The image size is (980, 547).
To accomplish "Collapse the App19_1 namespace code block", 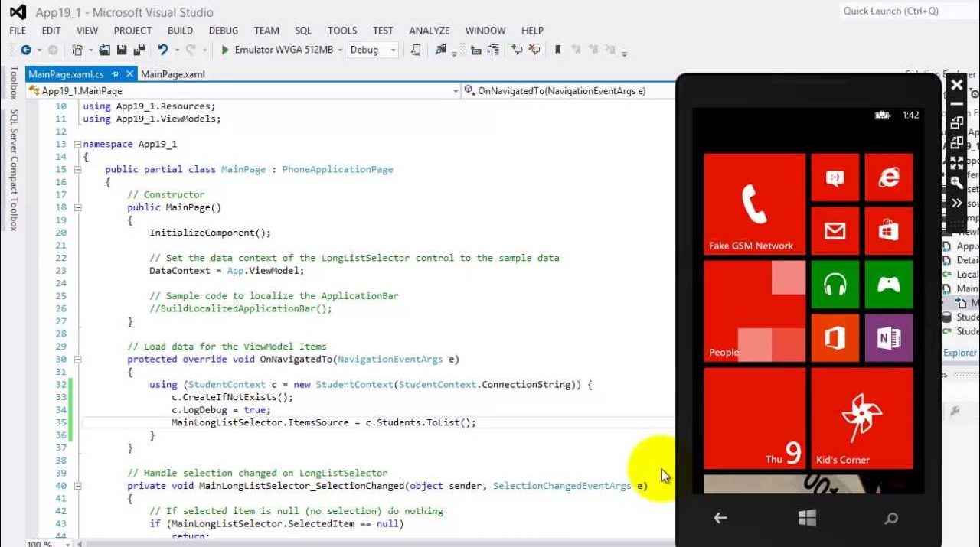I will pyautogui.click(x=77, y=144).
